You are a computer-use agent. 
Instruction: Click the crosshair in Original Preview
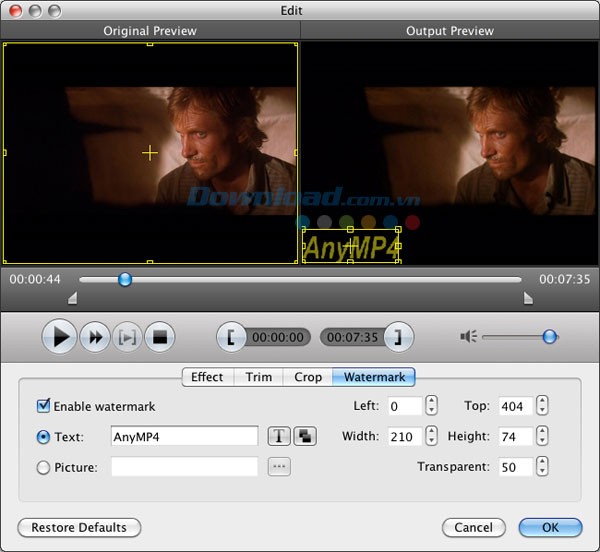150,153
